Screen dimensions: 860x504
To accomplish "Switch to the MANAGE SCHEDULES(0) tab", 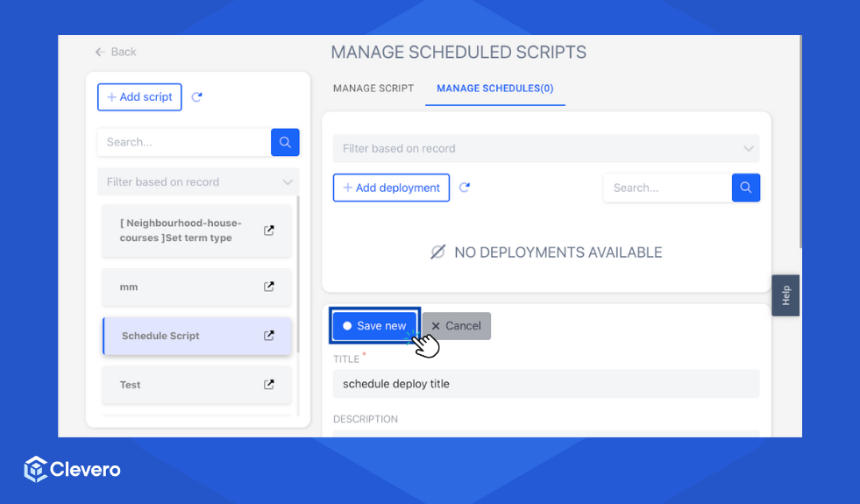I will click(494, 89).
